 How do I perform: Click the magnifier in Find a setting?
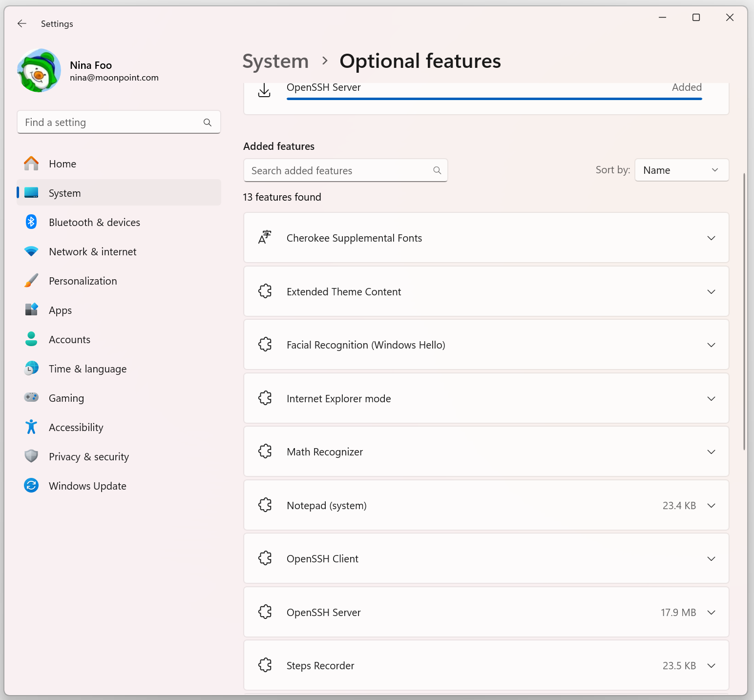[208, 123]
